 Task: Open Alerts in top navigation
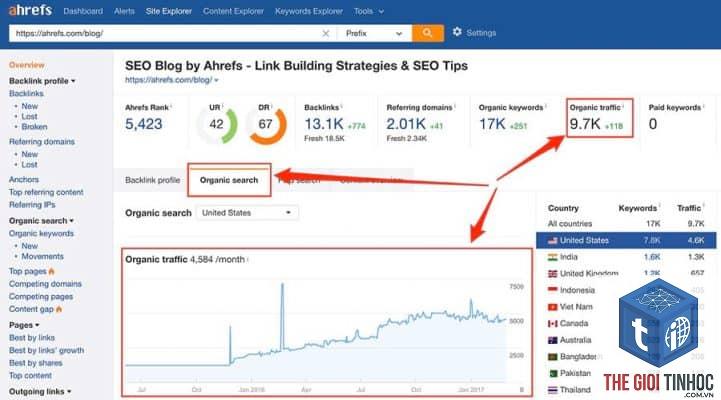[124, 11]
